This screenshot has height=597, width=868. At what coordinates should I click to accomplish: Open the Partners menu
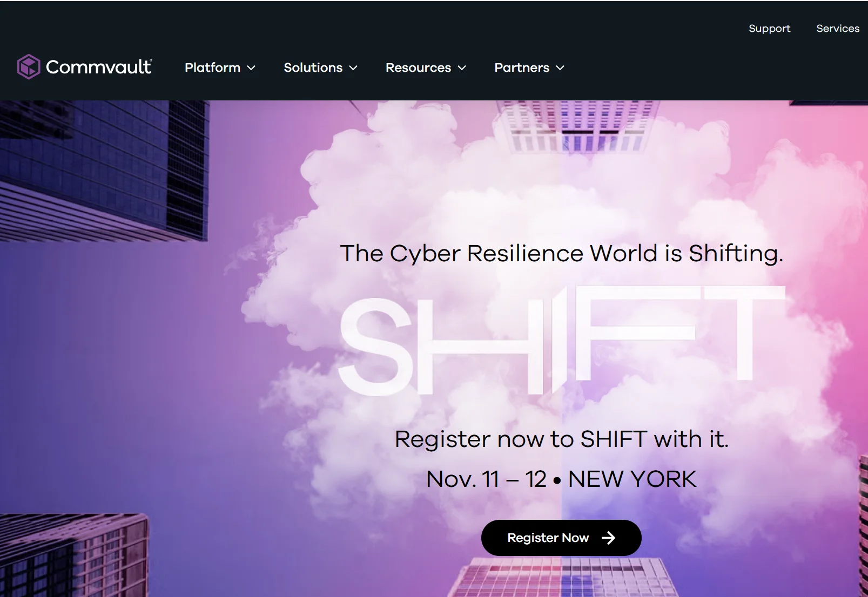[529, 67]
